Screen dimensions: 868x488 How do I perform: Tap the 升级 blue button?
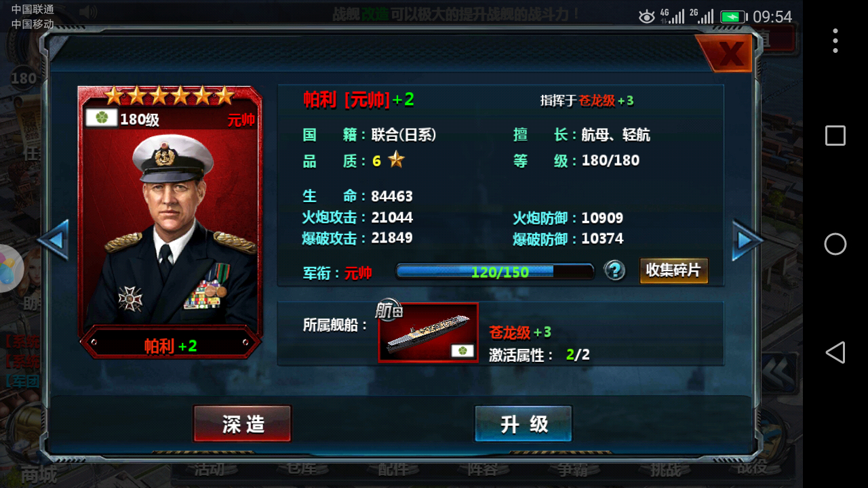coord(524,424)
